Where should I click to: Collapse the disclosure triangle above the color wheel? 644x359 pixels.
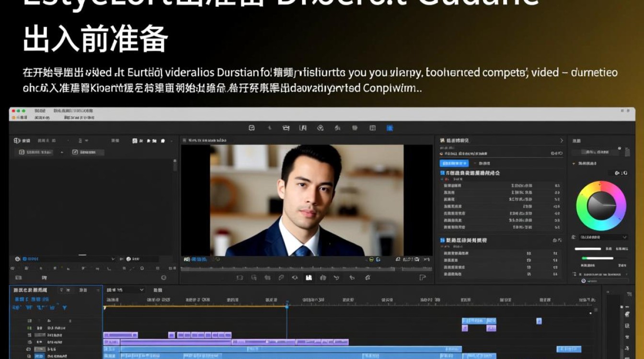click(574, 164)
